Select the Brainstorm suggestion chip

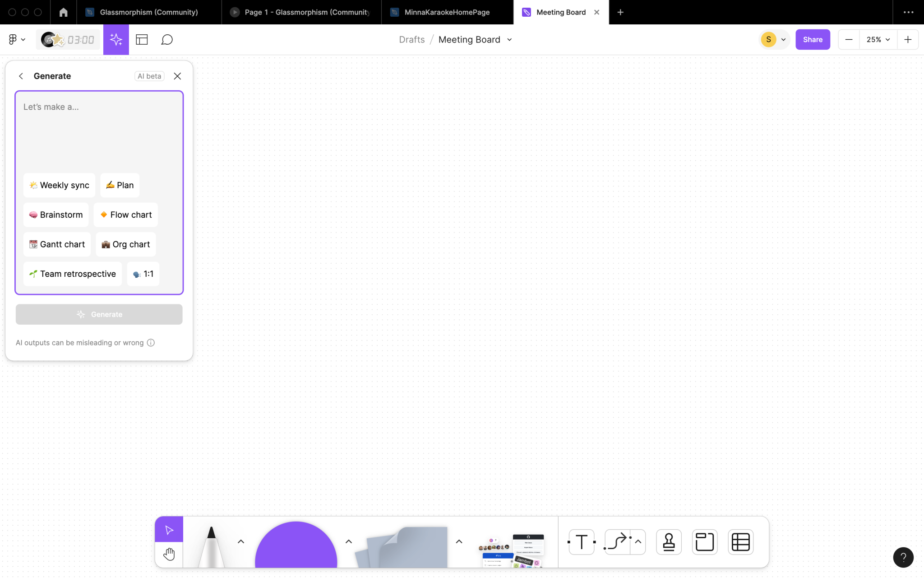(x=55, y=214)
